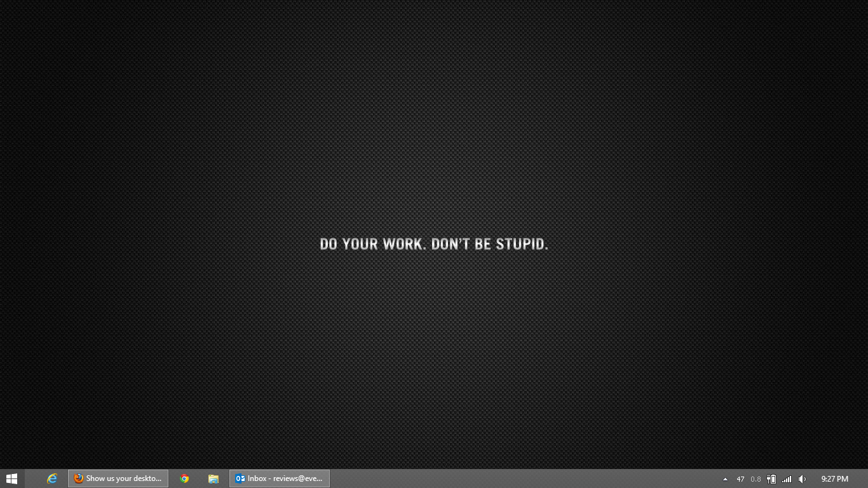Open the battery power status icon

tap(771, 479)
